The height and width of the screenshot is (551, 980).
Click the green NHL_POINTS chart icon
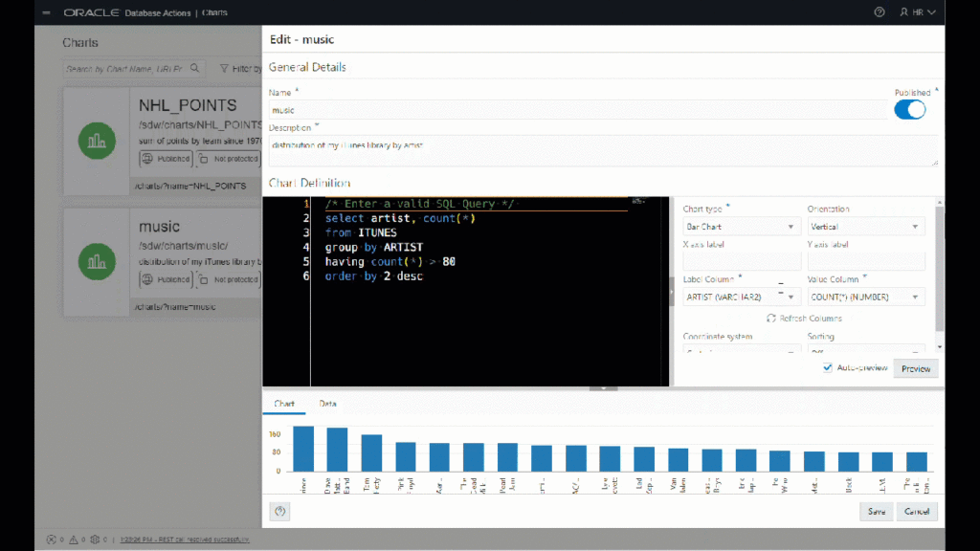coord(97,141)
